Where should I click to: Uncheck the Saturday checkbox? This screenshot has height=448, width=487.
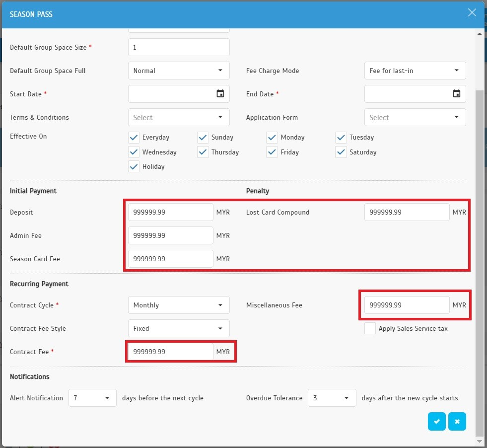click(341, 152)
